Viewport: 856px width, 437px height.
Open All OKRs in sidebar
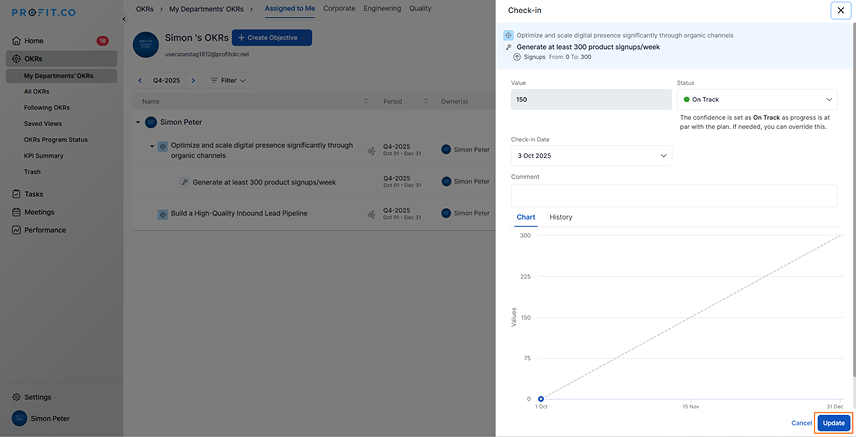click(x=37, y=91)
